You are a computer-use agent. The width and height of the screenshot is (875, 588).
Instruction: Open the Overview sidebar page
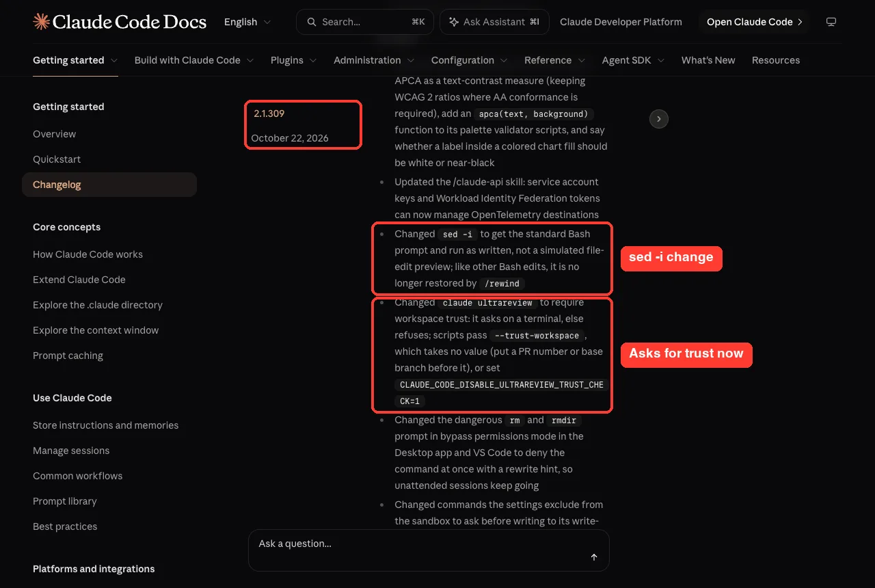pyautogui.click(x=55, y=134)
